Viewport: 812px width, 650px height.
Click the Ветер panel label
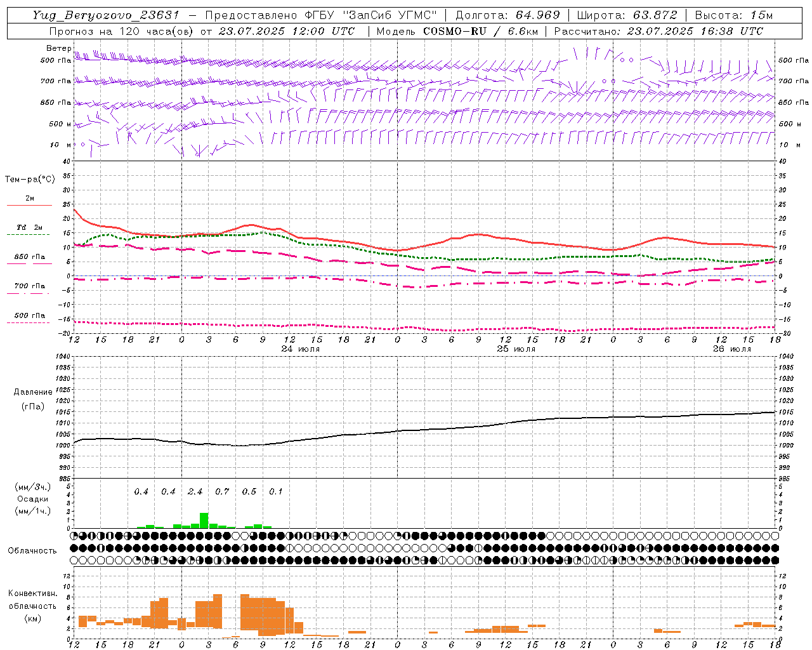pos(58,48)
